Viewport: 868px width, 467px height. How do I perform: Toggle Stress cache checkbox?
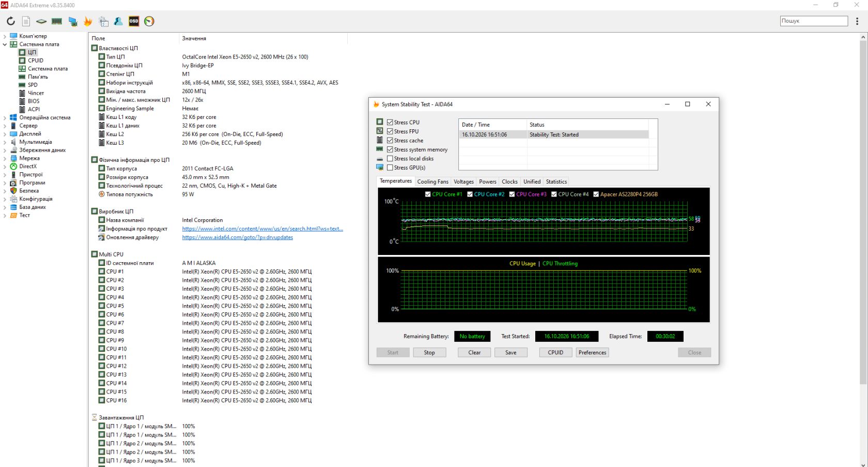tap(390, 141)
